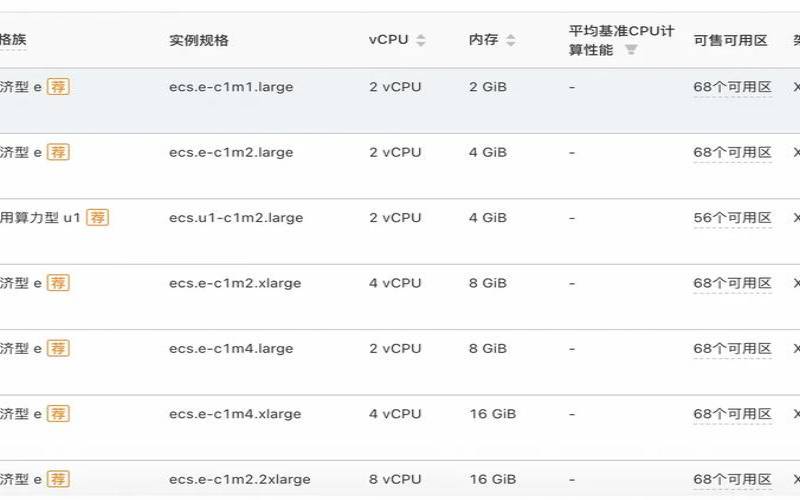Viewport: 800px width, 500px height.
Task: Open 68个可用区 link for ecs.e-c1m1.large
Action: point(732,88)
